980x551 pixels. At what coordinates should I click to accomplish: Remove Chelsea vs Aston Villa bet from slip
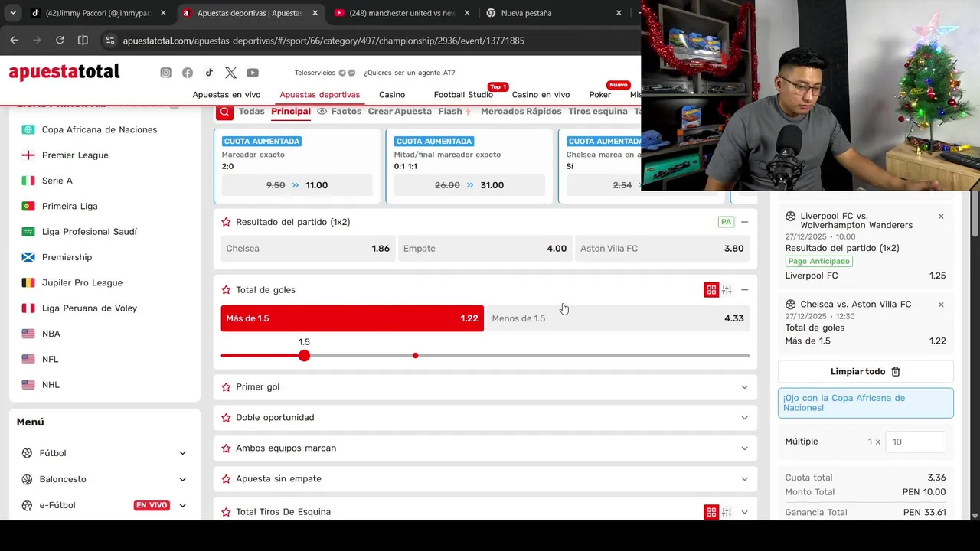[x=941, y=305]
